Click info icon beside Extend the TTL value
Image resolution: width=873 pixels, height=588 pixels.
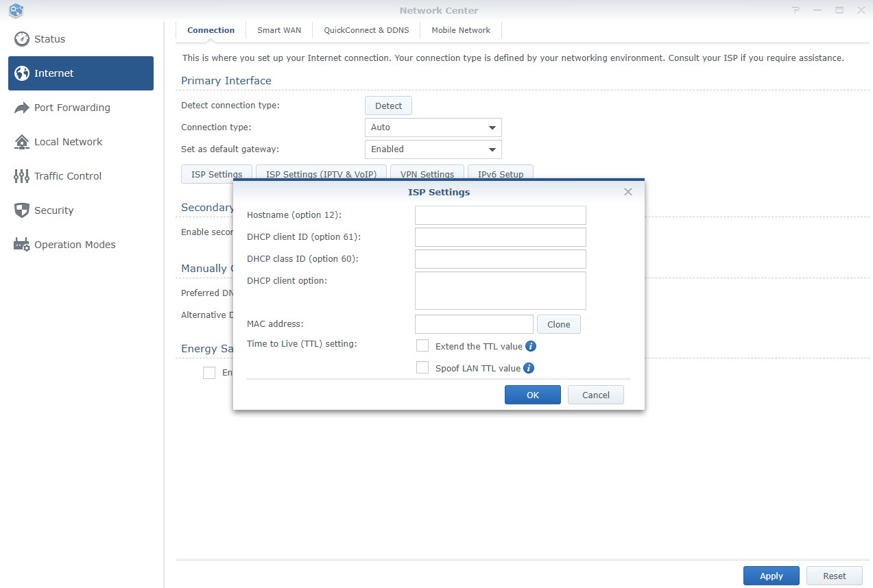point(530,346)
